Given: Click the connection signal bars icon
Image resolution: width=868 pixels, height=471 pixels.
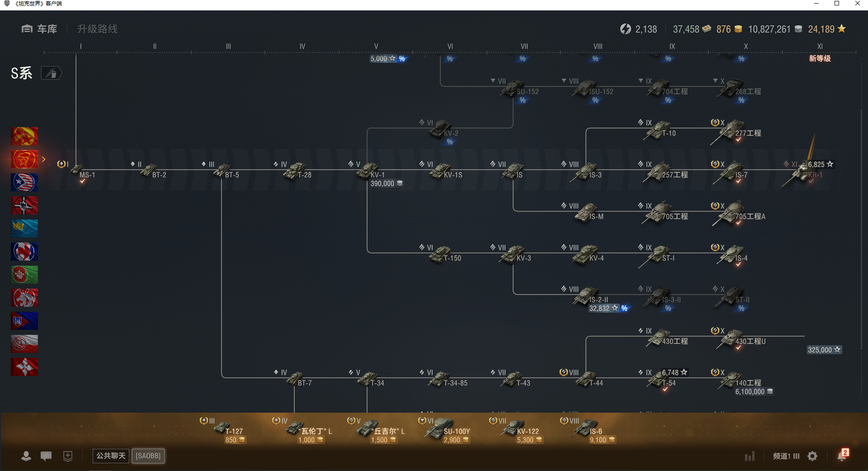Looking at the screenshot, I should [x=750, y=456].
